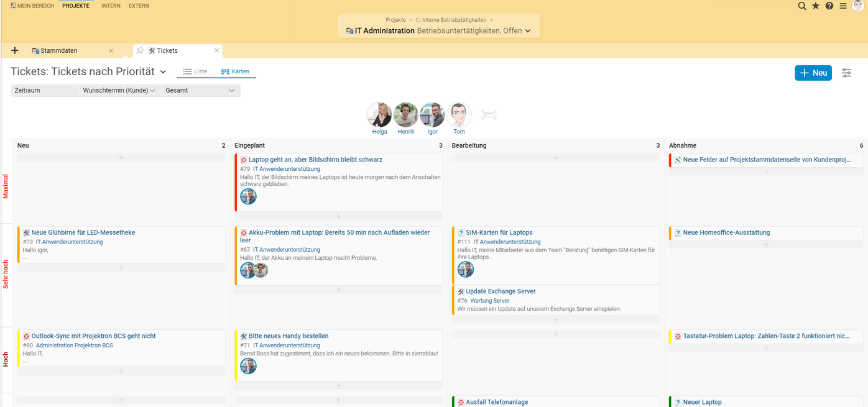This screenshot has height=407, width=868.
Task: Switch to Karten view
Action: click(235, 71)
